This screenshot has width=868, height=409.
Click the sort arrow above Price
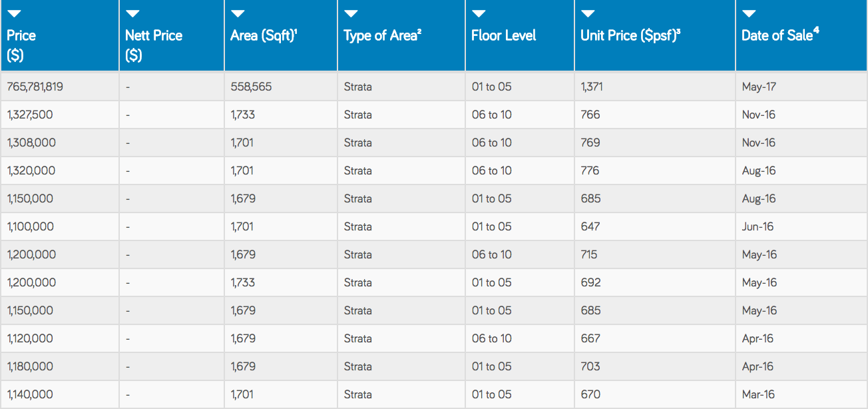coord(14,14)
